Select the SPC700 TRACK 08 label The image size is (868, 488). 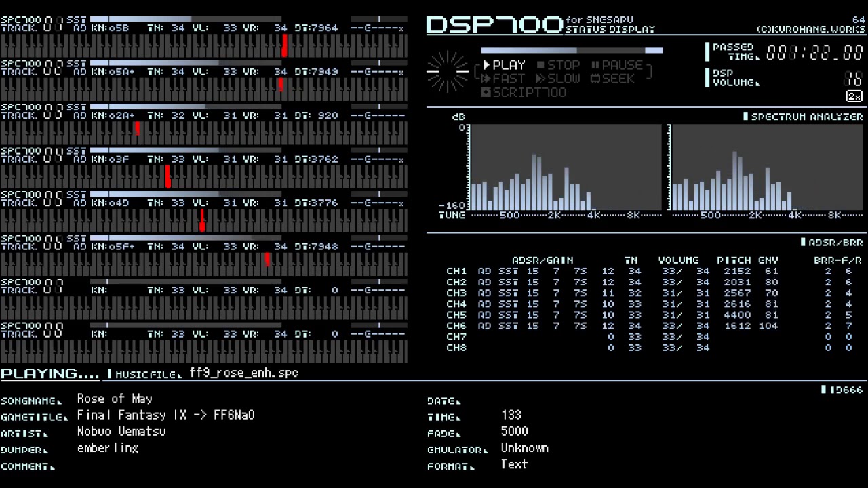tap(32, 330)
